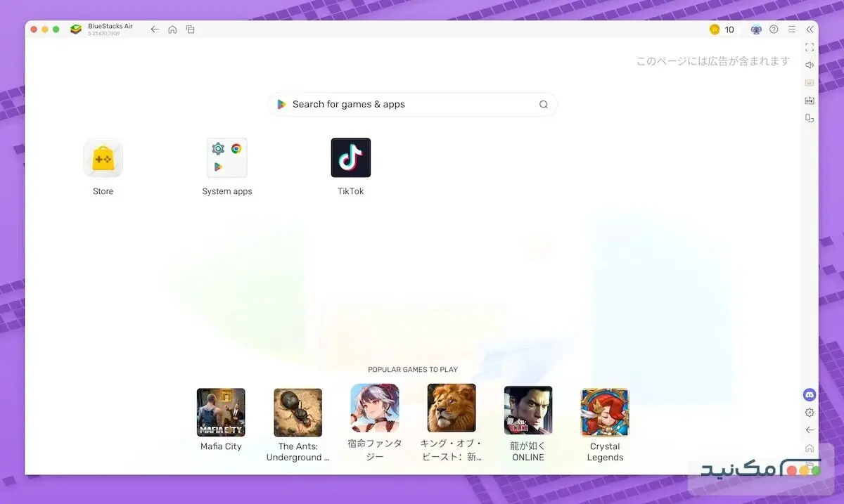The image size is (844, 504).
Task: Toggle the FPS counter display
Action: [809, 100]
